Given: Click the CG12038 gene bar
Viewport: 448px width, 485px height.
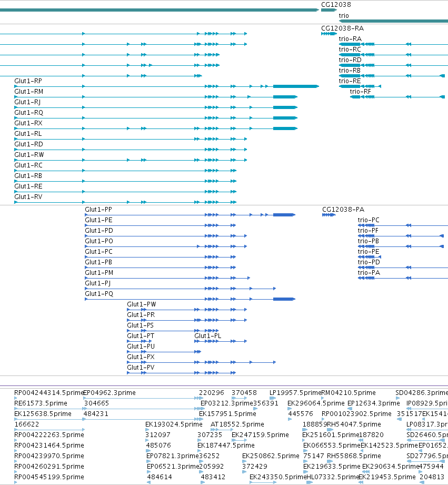Looking at the screenshot, I should pyautogui.click(x=329, y=10).
